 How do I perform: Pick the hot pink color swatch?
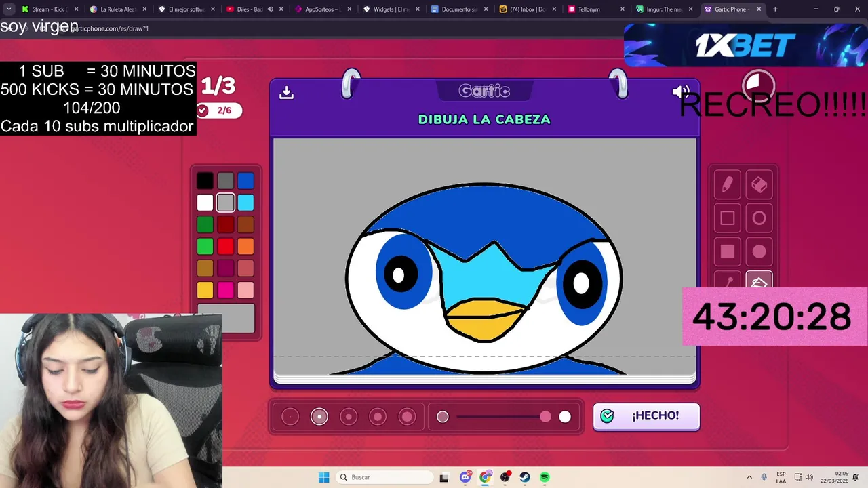(225, 290)
